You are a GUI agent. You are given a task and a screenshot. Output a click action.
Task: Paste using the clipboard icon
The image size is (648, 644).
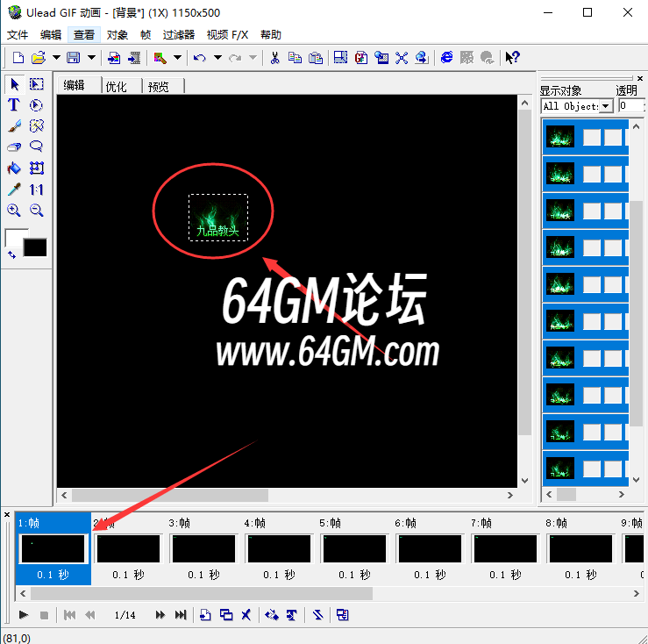316,58
